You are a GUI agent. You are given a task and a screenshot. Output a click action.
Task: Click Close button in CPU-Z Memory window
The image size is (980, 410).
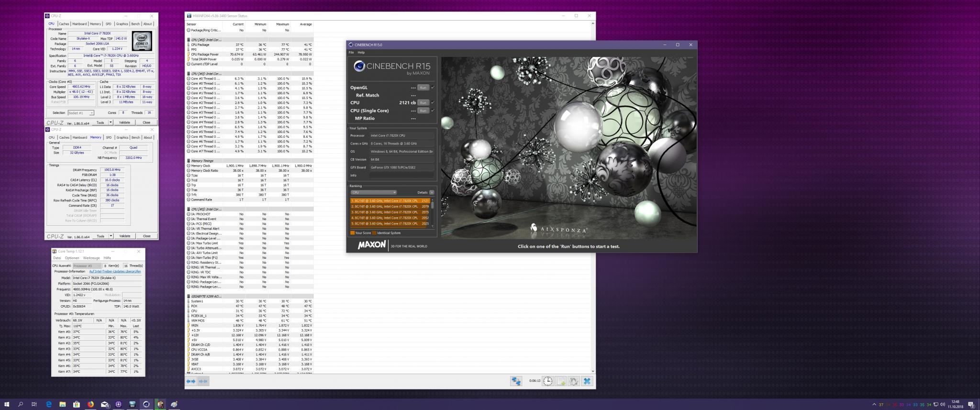pos(146,236)
